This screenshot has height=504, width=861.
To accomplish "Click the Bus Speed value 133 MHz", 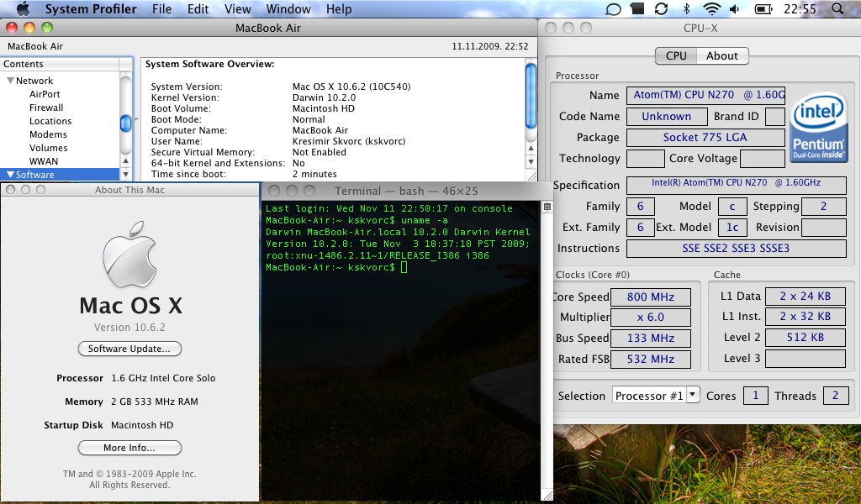I will (x=651, y=338).
